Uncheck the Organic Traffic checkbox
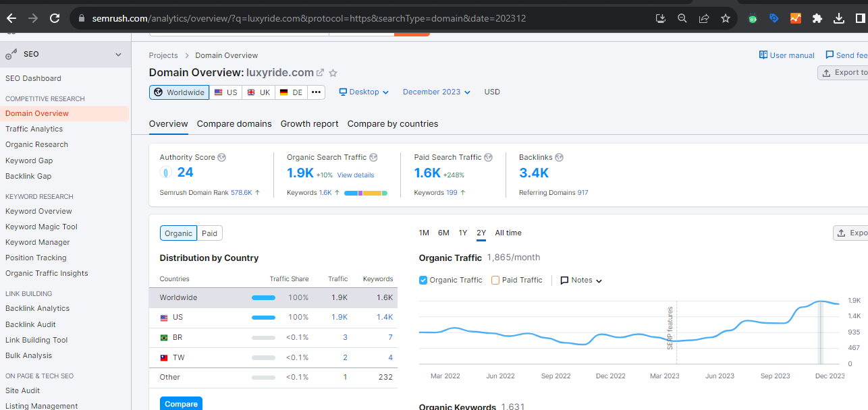The width and height of the screenshot is (868, 410). (423, 280)
